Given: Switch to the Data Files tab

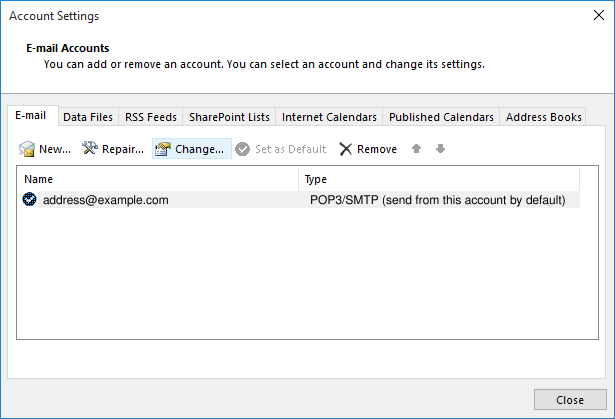Looking at the screenshot, I should pos(88,117).
